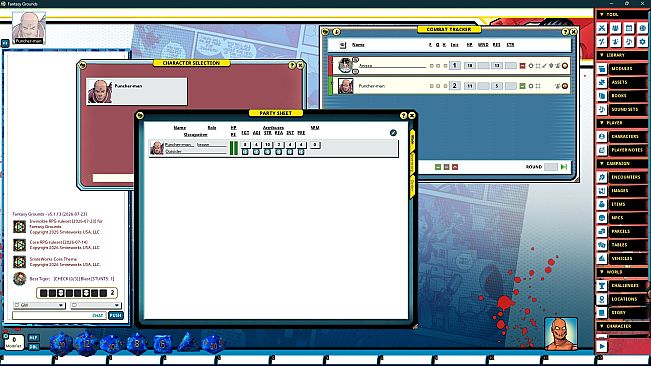651x366 pixels.
Task: Toggle third checkbox in Punchen-man tracker row
Action: (x=445, y=86)
